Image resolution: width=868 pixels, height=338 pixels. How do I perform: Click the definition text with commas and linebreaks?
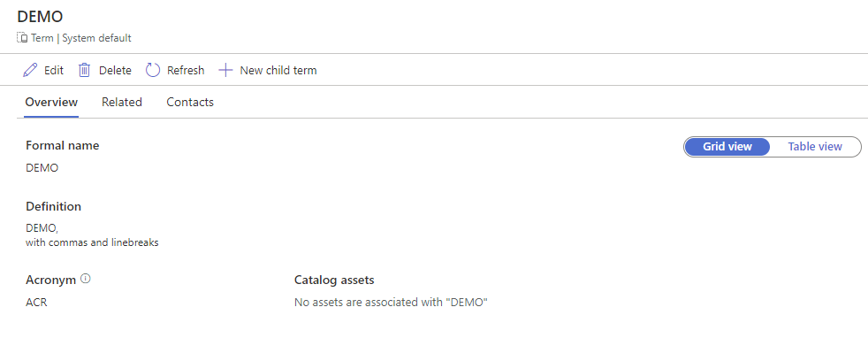coord(92,235)
